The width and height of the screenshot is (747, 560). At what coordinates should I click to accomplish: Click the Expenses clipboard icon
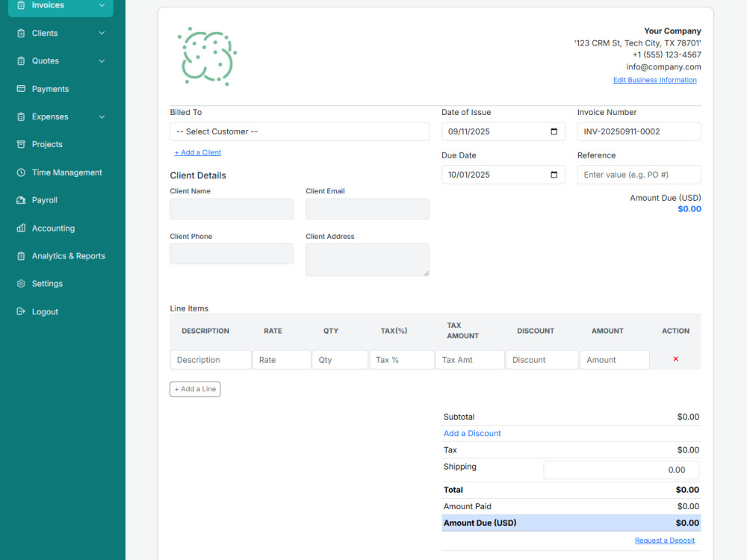(21, 116)
